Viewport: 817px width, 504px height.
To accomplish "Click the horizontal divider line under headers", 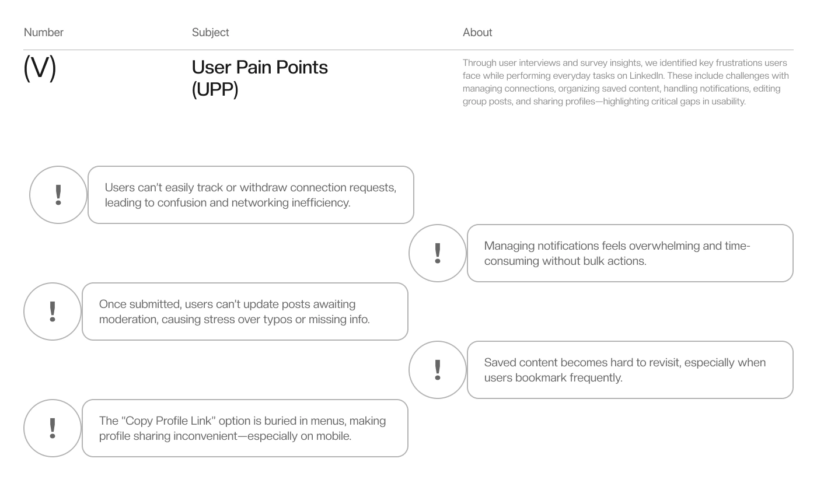I will [408, 50].
